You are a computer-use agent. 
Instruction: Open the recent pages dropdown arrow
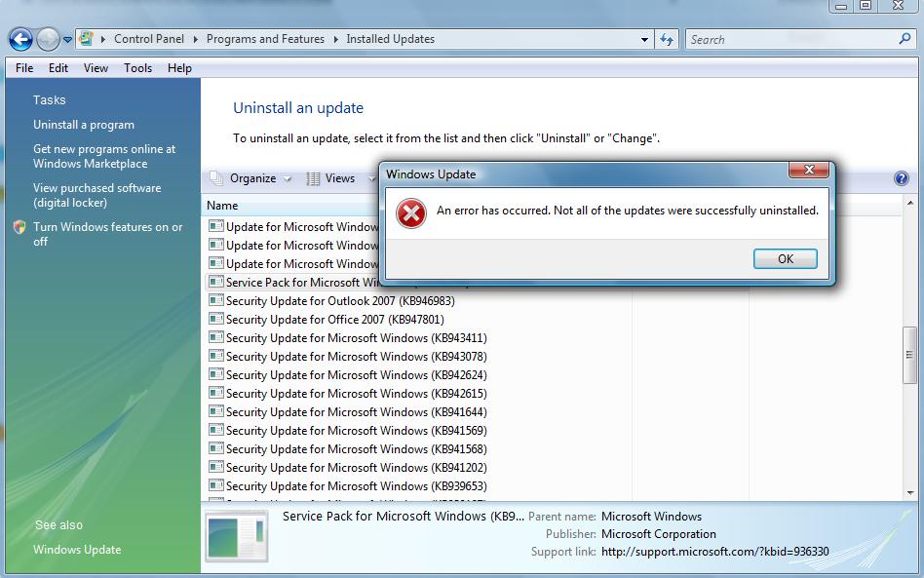click(x=68, y=40)
